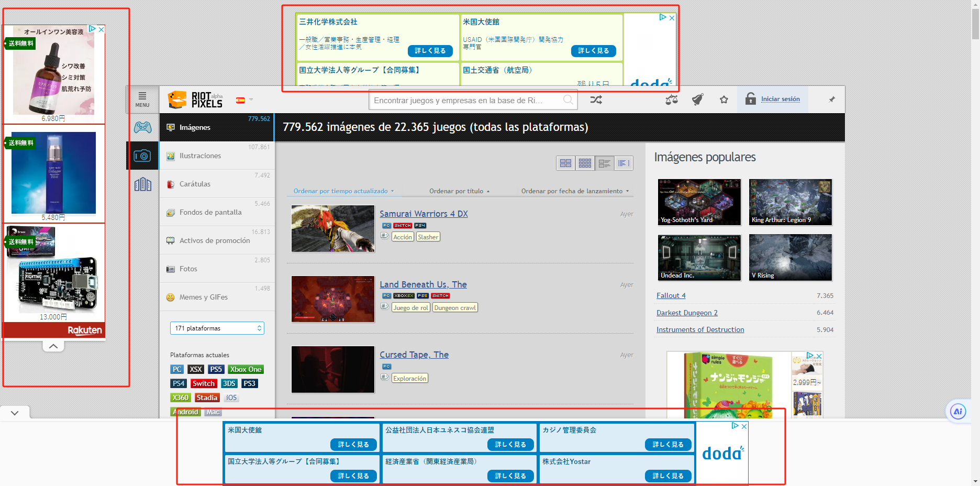Click the scrollbar down arrow
The image size is (980, 486).
tap(975, 481)
